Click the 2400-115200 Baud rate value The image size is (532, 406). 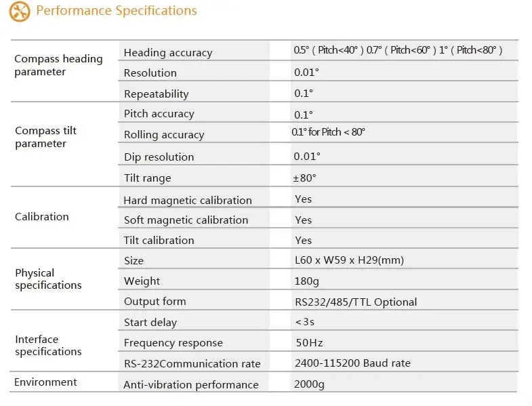click(352, 363)
